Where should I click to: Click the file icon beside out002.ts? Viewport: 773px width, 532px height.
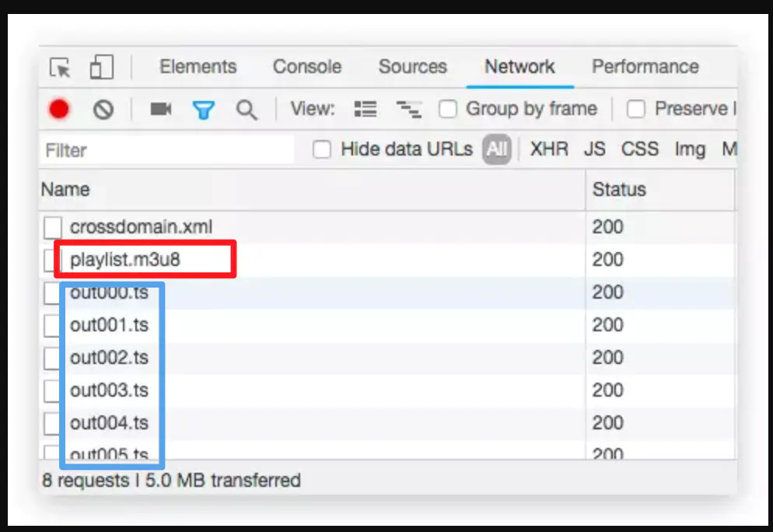click(51, 358)
